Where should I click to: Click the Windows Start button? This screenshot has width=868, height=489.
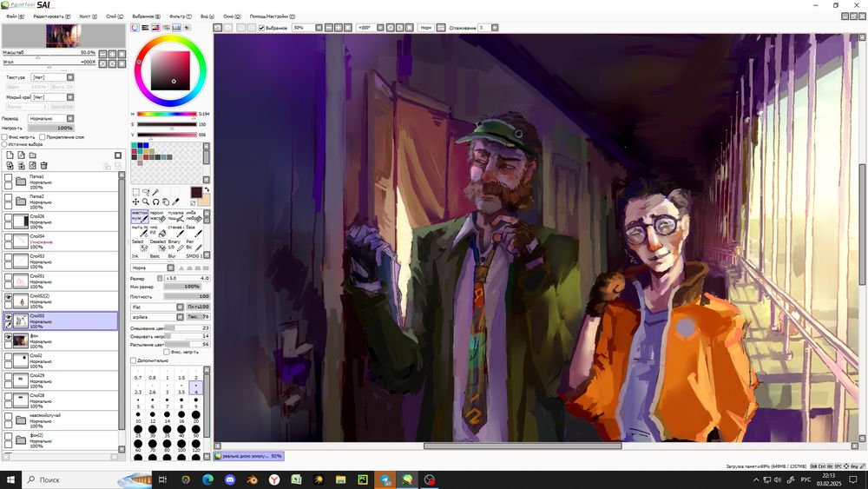point(10,479)
